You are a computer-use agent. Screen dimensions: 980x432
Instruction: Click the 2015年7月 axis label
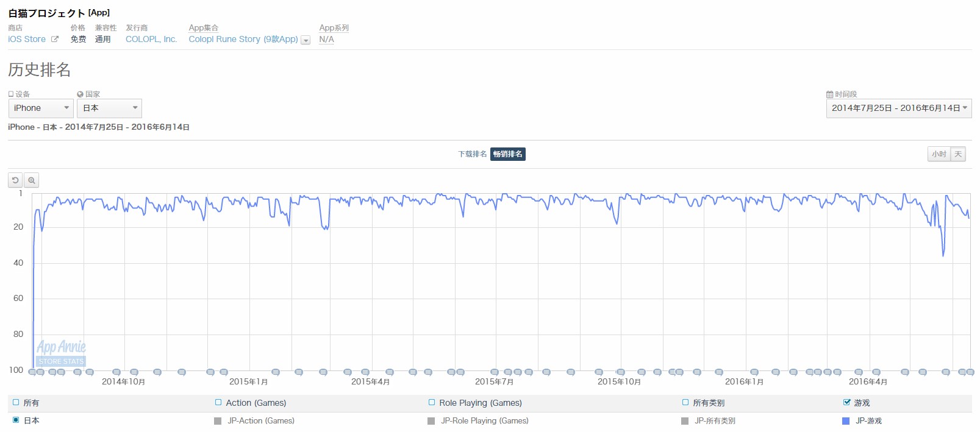click(x=494, y=382)
